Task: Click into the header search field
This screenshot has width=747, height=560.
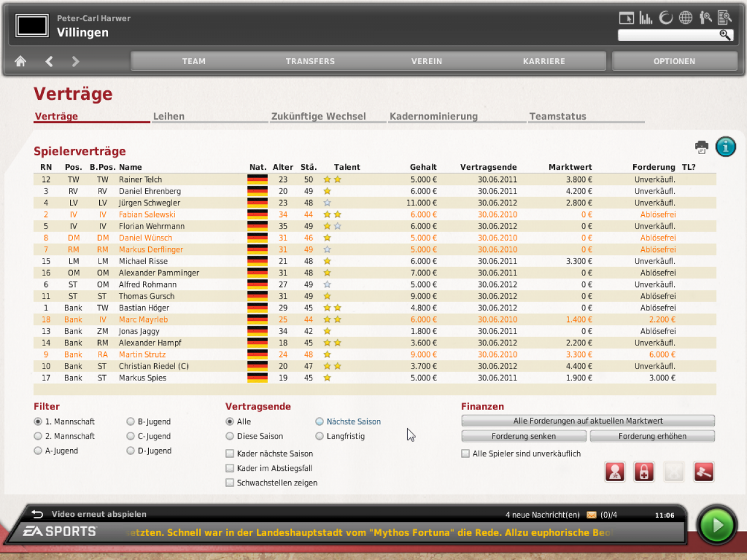Action: (669, 35)
